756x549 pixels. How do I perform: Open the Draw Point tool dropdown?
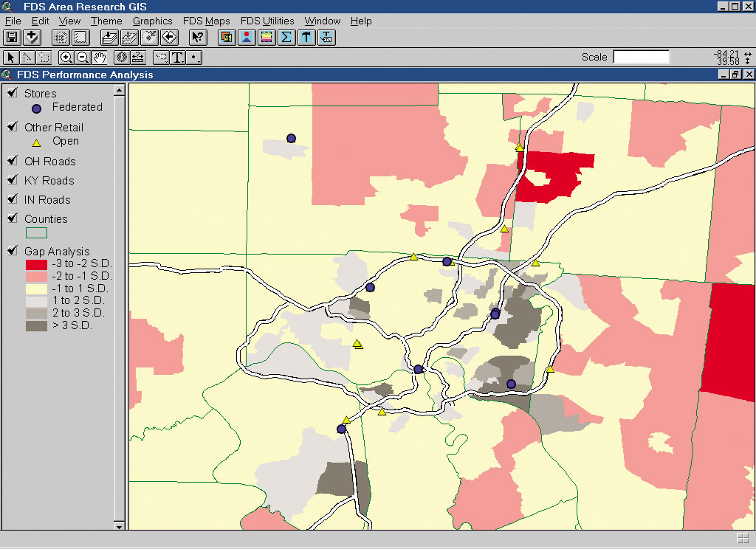click(194, 57)
